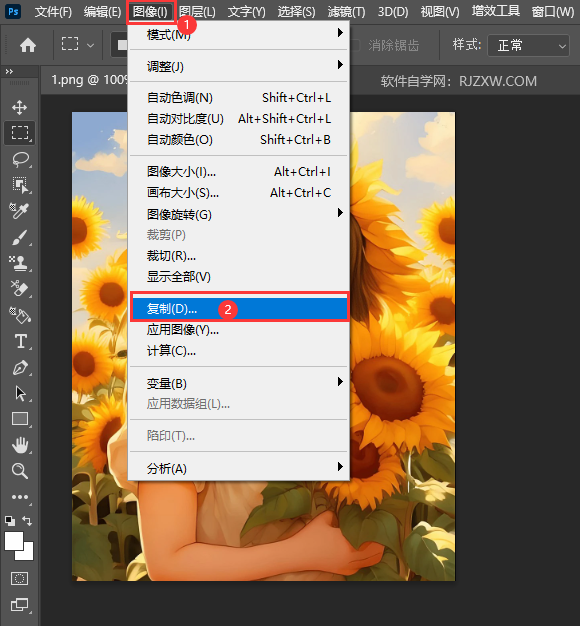Select the Horizontal Type tool
580x626 pixels.
tap(21, 342)
